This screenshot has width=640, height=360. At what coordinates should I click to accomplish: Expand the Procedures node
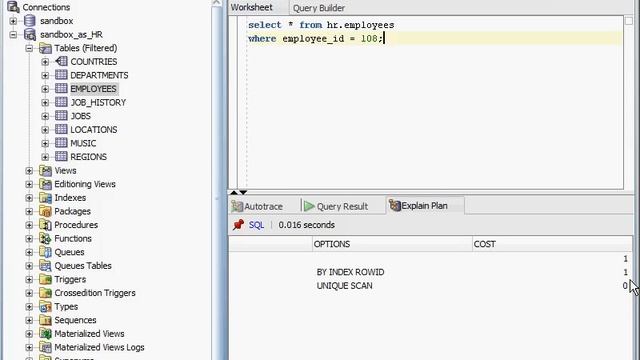point(29,225)
